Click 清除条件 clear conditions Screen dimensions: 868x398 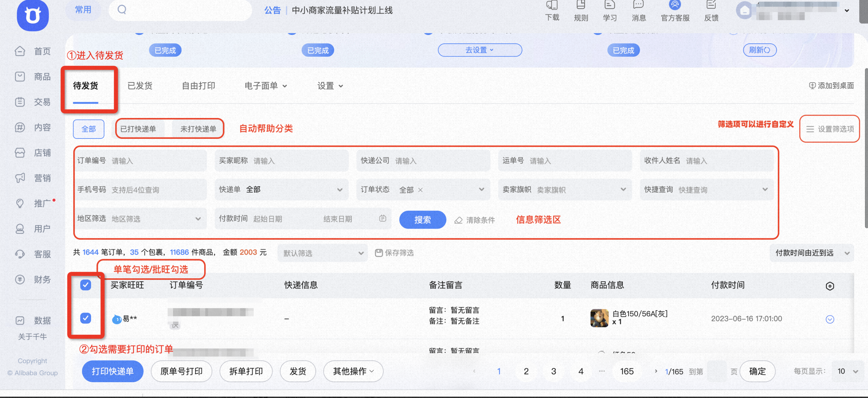[474, 220]
